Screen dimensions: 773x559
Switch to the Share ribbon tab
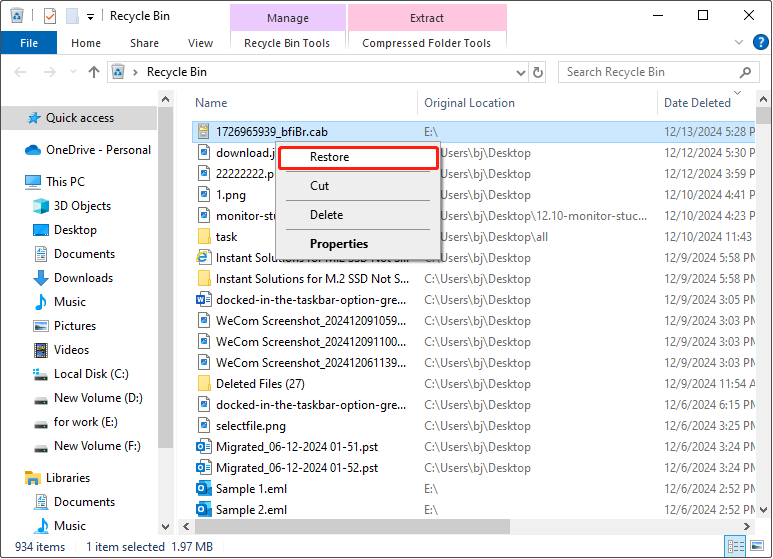[144, 43]
